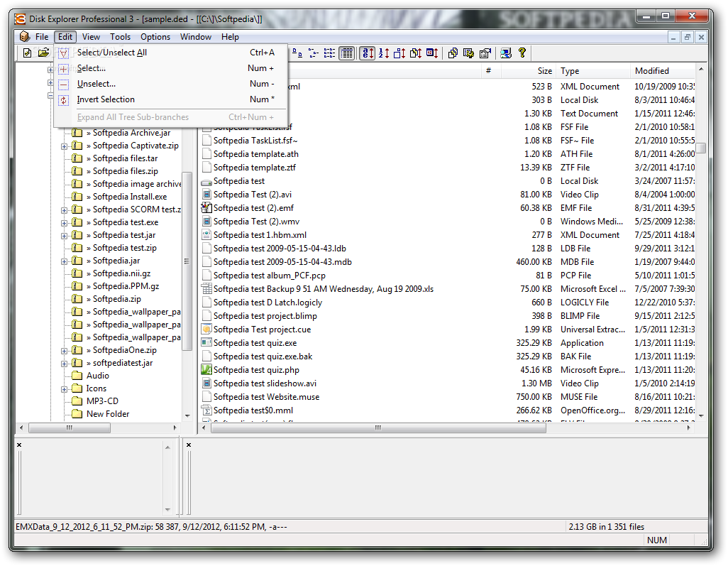Click the icon of Softpedia Test (2).wmv
Image resolution: width=728 pixels, height=566 pixels.
click(x=206, y=221)
